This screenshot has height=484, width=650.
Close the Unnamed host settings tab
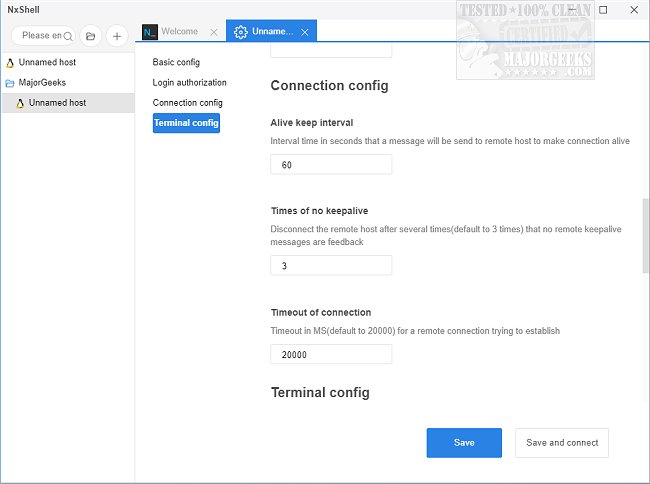click(x=305, y=32)
